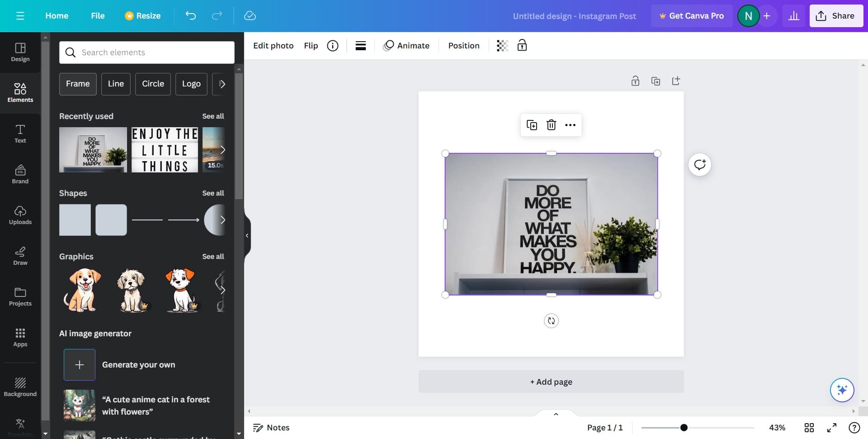Click the Add page button
The width and height of the screenshot is (868, 439).
coord(551,382)
